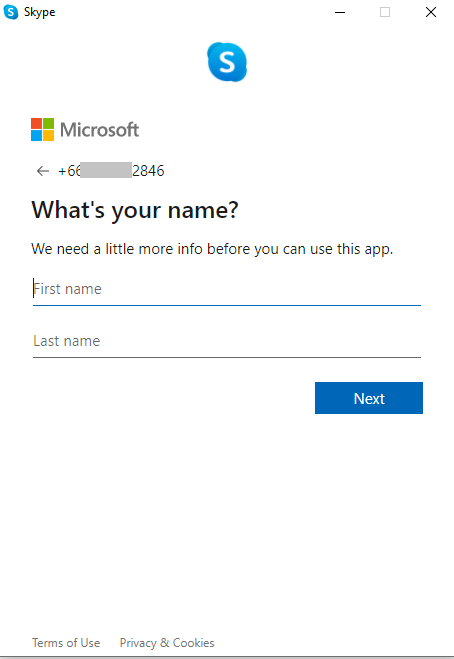Click the Skype title text in title bar
This screenshot has width=454, height=659.
[x=40, y=12]
